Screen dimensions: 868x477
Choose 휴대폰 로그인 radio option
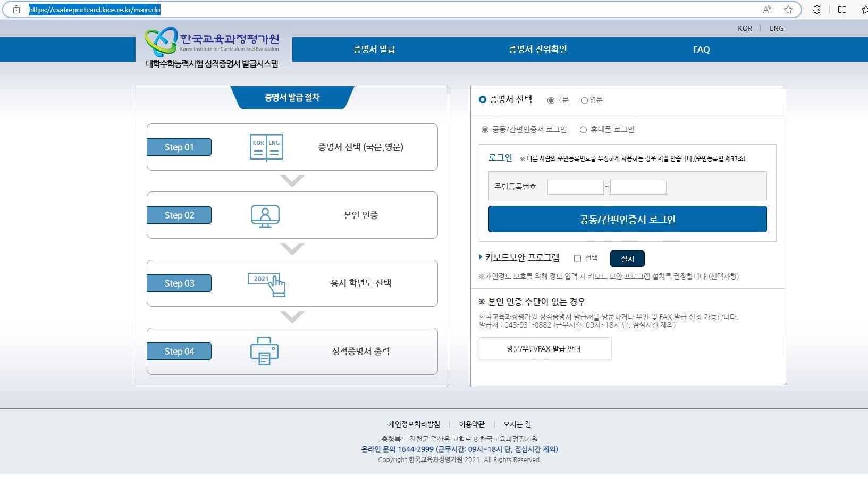(x=583, y=130)
